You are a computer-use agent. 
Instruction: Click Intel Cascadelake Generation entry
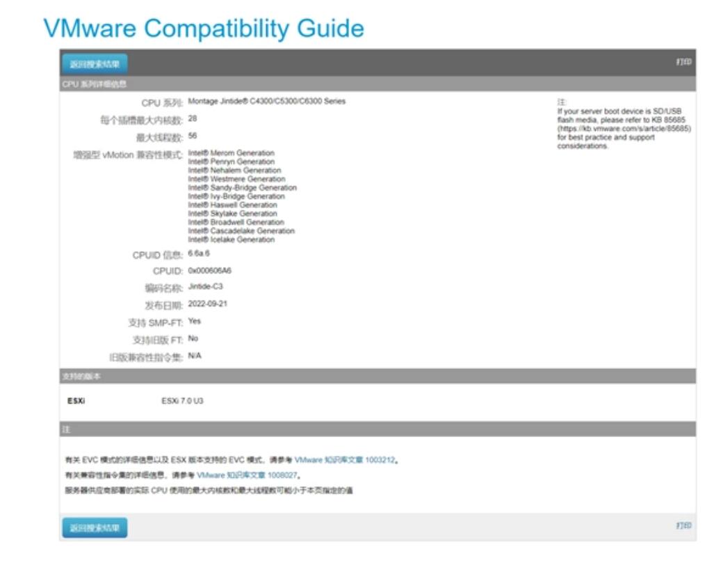click(241, 231)
